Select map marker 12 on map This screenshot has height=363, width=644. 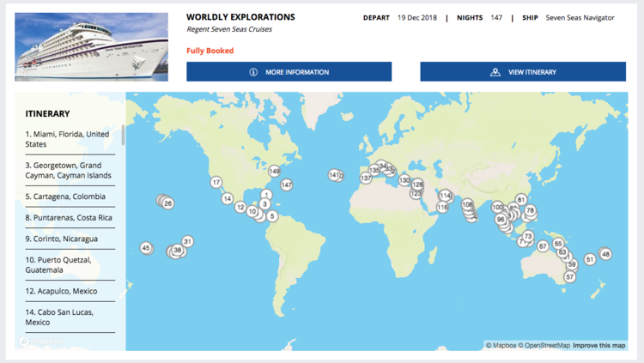240,208
